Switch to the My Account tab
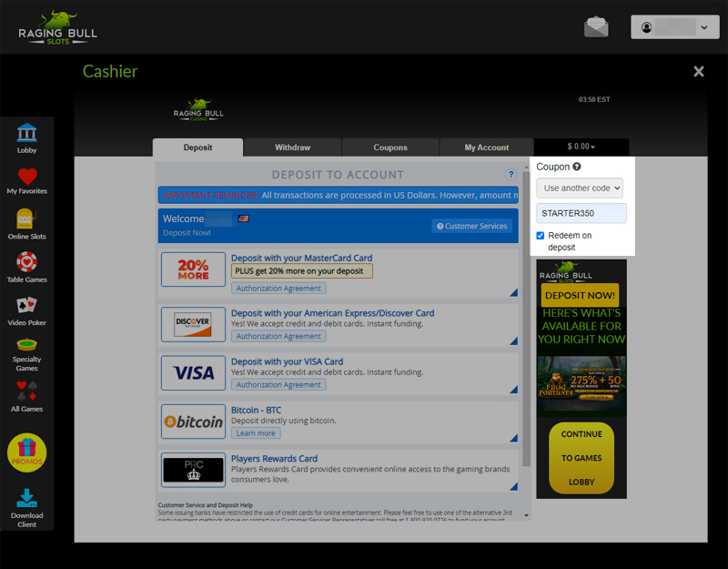The height and width of the screenshot is (569, 728). pyautogui.click(x=487, y=147)
